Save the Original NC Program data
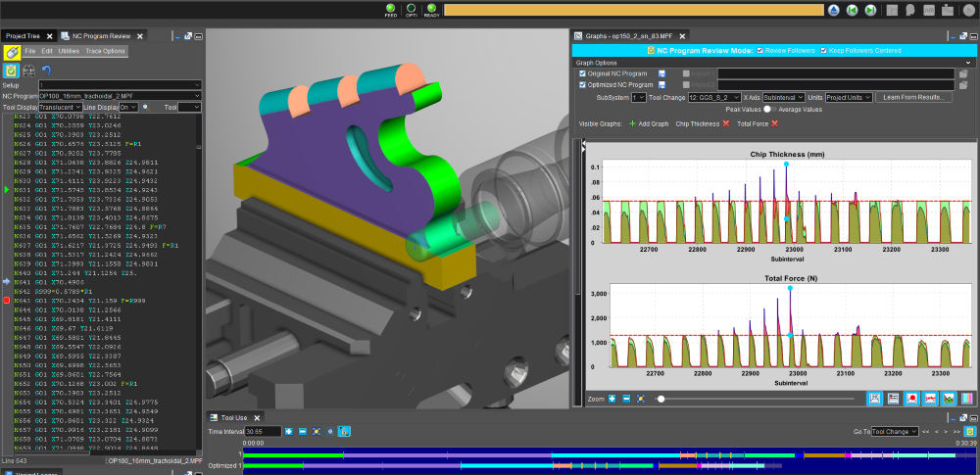Viewport: 980px width, 475px height. pos(661,73)
